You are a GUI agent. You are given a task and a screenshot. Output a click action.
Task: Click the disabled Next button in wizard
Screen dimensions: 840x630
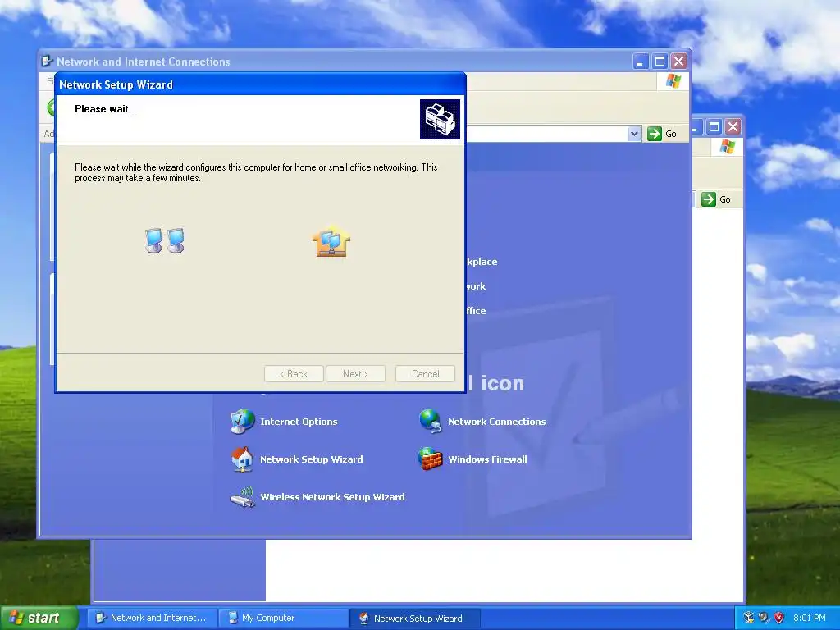click(x=355, y=374)
